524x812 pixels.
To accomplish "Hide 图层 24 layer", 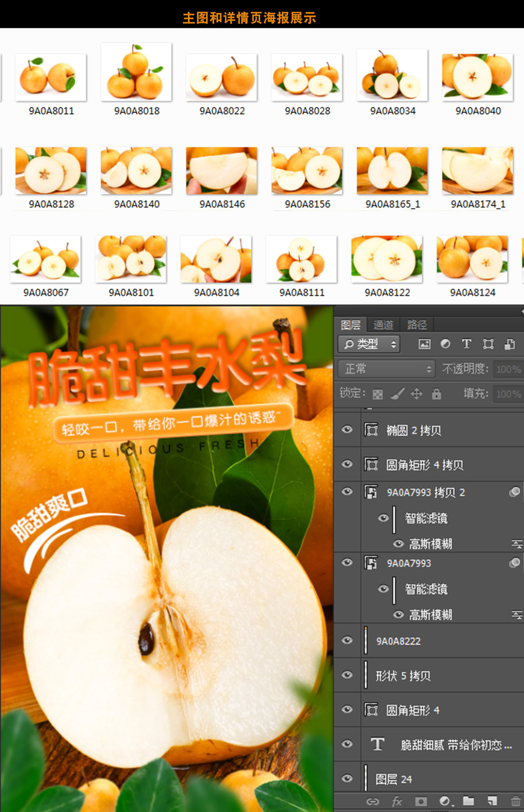I will [348, 778].
